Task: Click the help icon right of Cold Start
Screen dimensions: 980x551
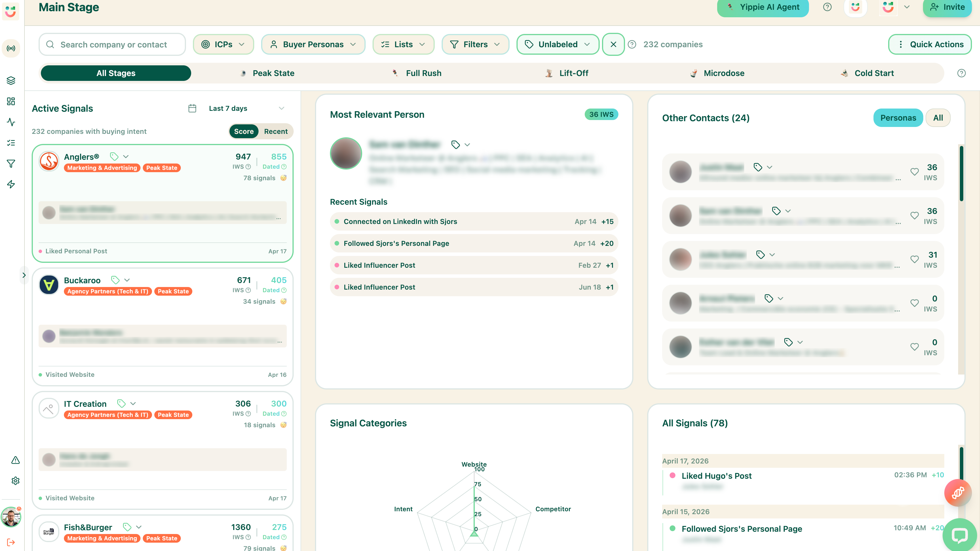Action: point(961,73)
